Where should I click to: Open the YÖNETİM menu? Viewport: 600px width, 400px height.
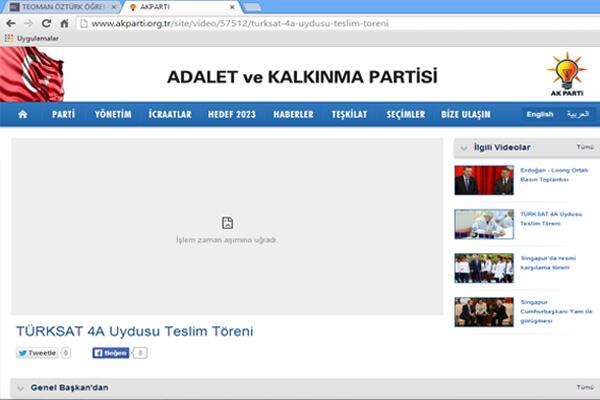tap(113, 114)
